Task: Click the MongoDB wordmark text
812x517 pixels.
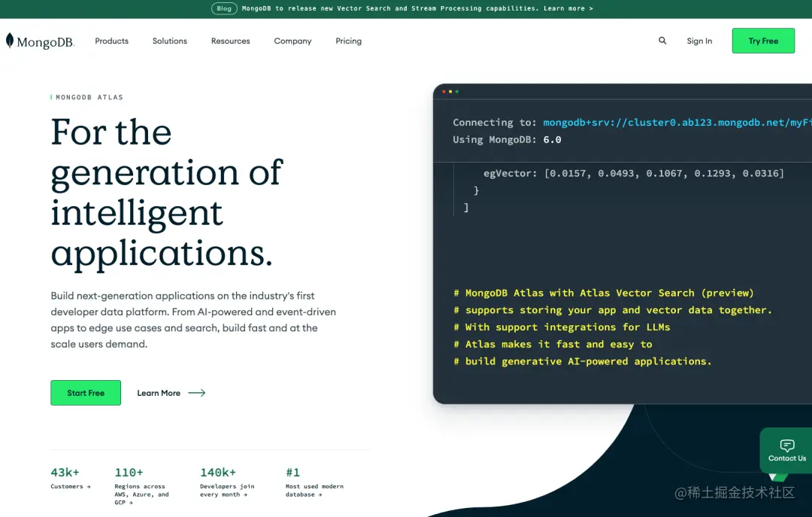Action: (x=45, y=42)
